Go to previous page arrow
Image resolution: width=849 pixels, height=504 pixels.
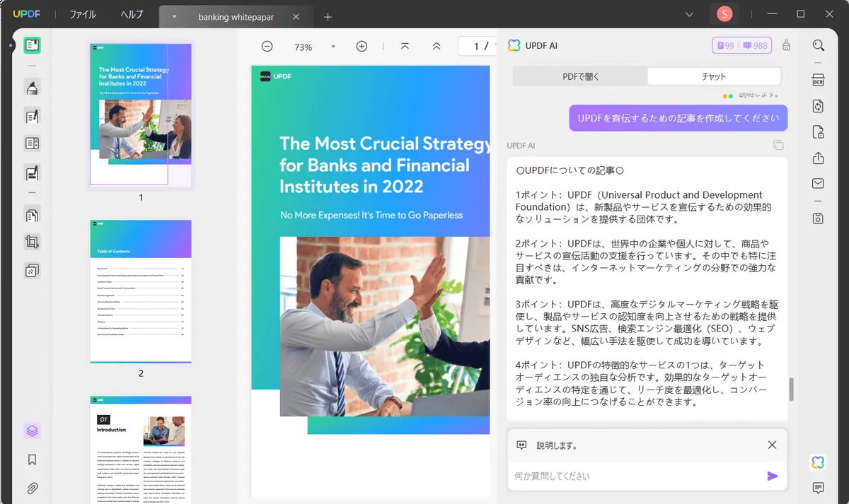(x=437, y=47)
